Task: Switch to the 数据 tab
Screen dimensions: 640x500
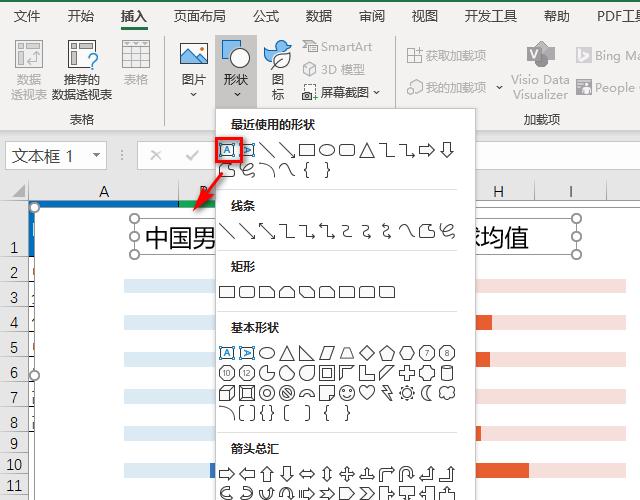Action: click(x=319, y=16)
